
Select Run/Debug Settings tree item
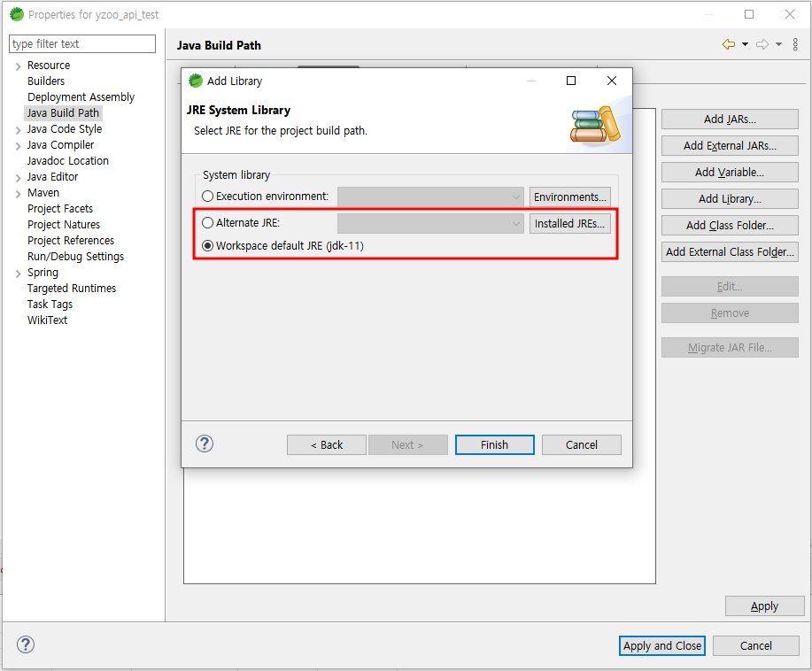click(75, 257)
